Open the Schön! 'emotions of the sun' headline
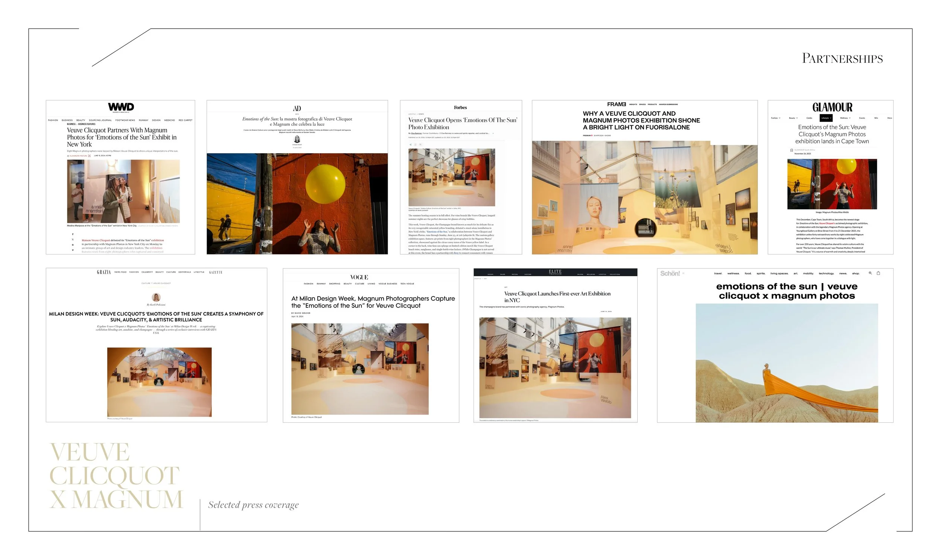 (787, 291)
